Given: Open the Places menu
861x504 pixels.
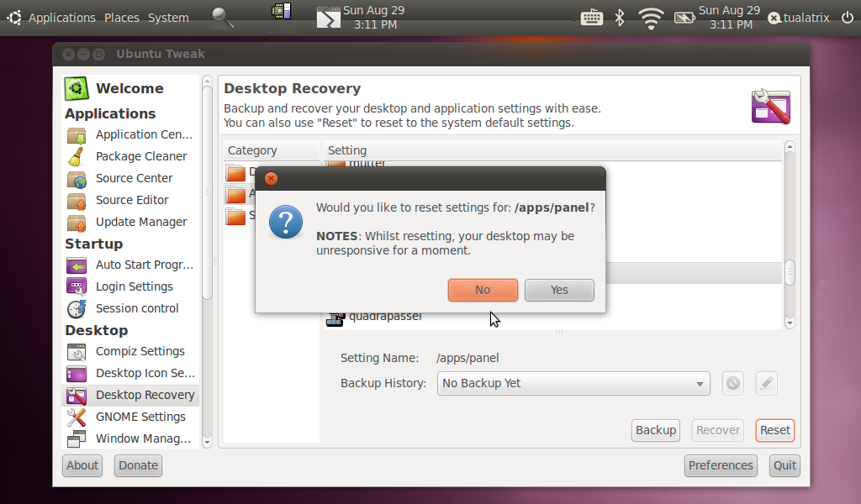Looking at the screenshot, I should pos(122,18).
